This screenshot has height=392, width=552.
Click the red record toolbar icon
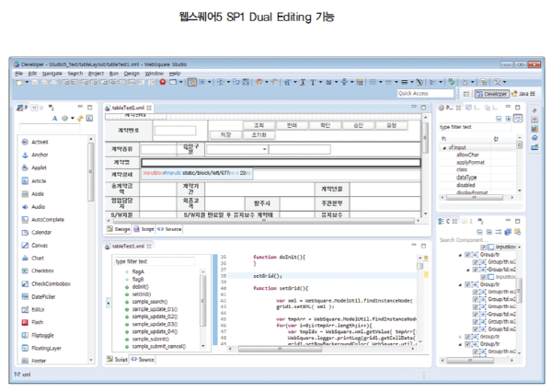click(x=162, y=82)
